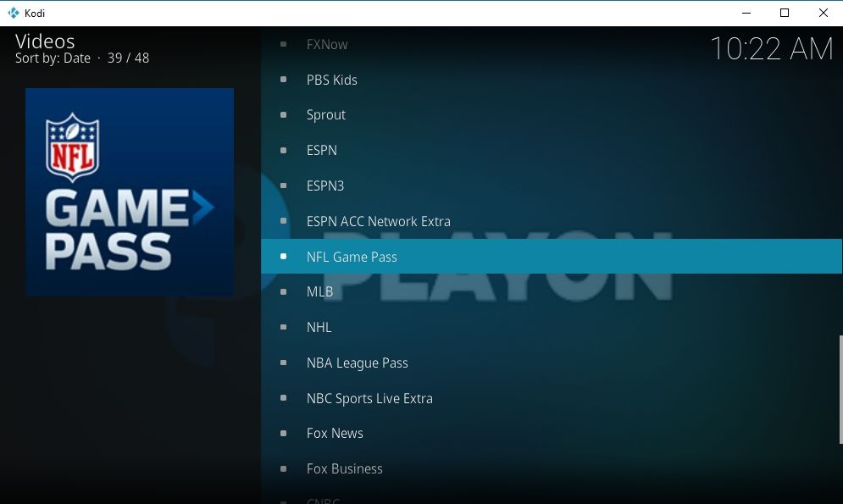Image resolution: width=843 pixels, height=504 pixels.
Task: Select Fox News in the list
Action: click(x=552, y=434)
